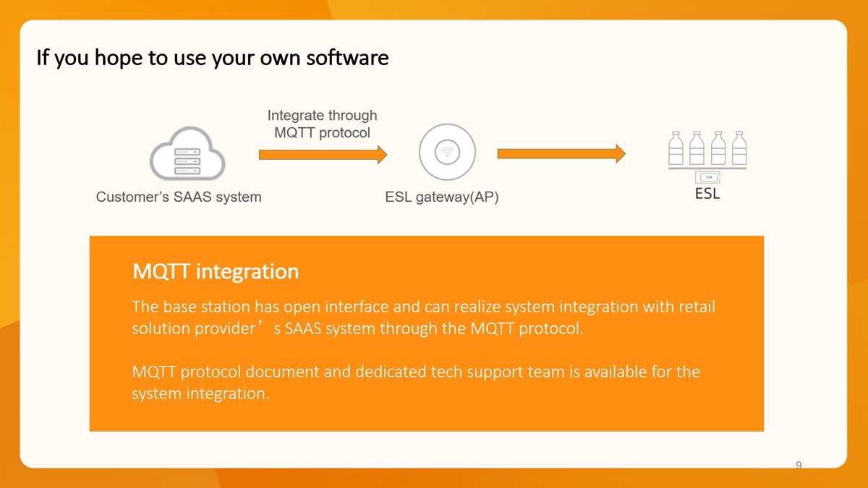
Task: Click the 'ESL gateway(AP)' caption
Action: 441,197
